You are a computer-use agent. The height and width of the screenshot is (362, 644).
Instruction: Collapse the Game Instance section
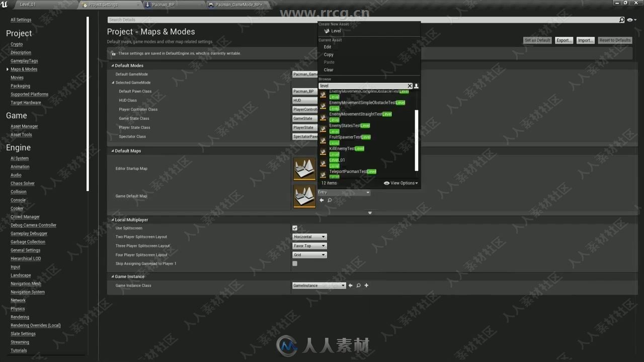113,277
